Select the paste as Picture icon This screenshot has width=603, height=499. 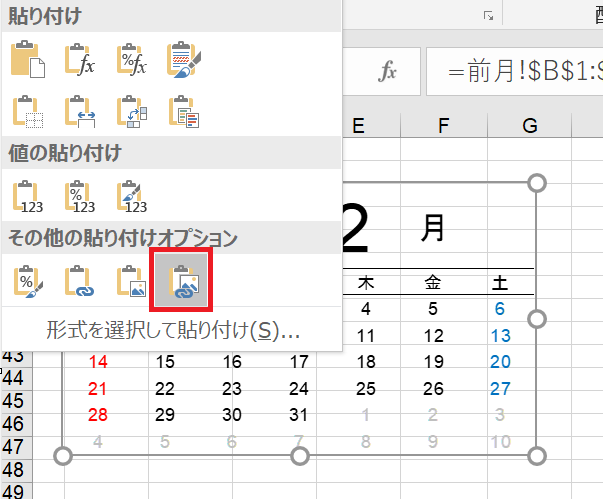131,283
